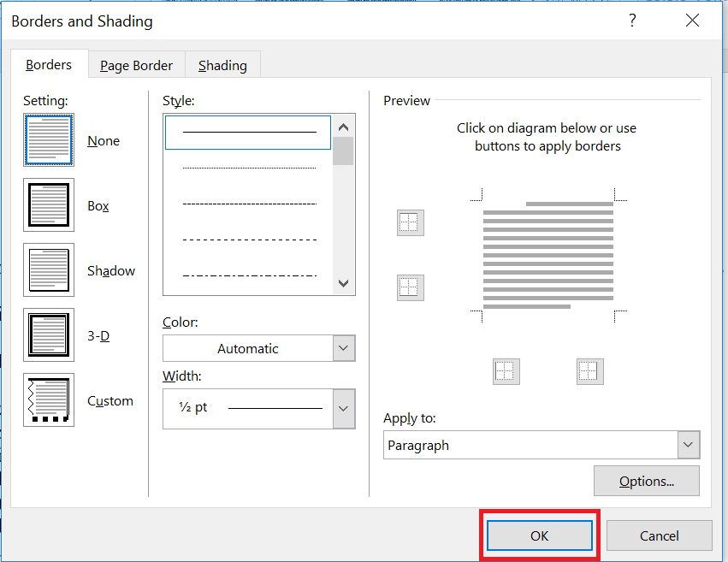Open Help with the question mark button
The width and height of the screenshot is (728, 562).
(x=632, y=21)
